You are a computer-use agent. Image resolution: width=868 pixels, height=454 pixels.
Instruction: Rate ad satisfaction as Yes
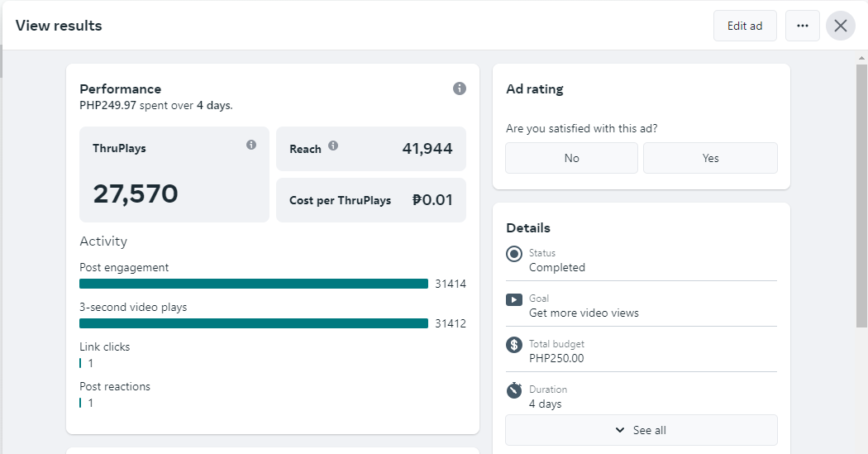[x=710, y=158]
